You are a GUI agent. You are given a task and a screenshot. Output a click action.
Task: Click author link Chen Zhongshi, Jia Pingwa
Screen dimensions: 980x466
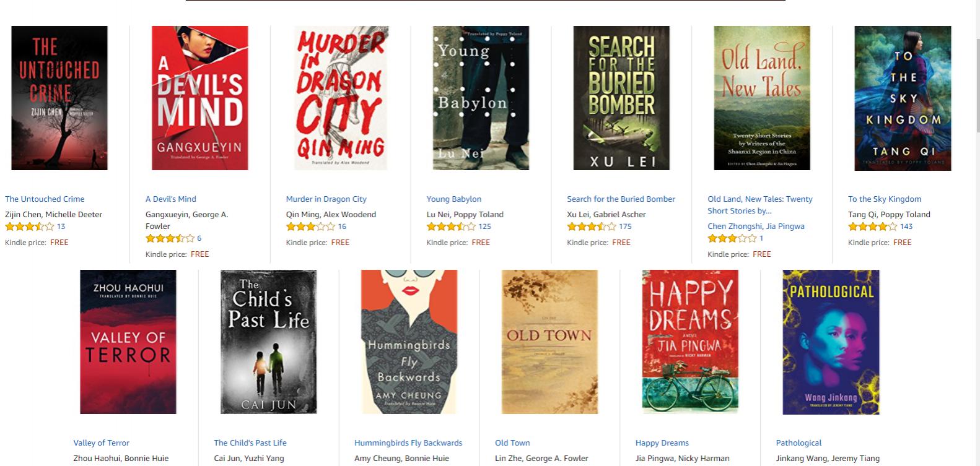tap(756, 226)
